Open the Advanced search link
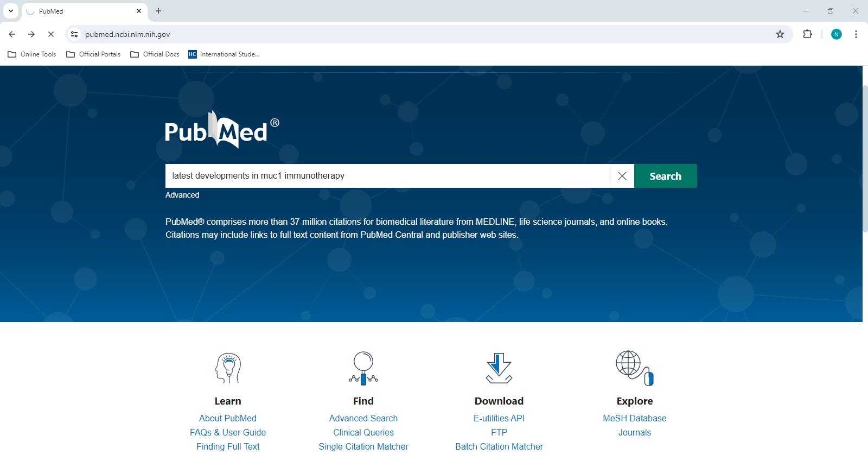The height and width of the screenshot is (467, 868). (182, 195)
